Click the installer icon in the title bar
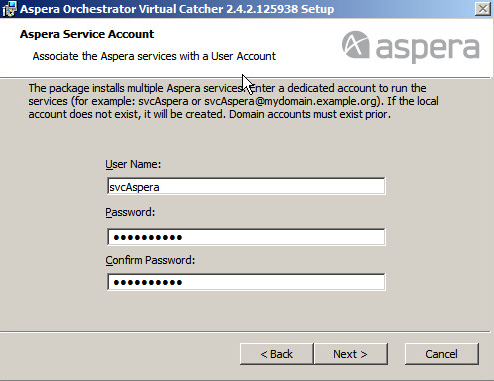This screenshot has height=381, width=494. click(9, 9)
